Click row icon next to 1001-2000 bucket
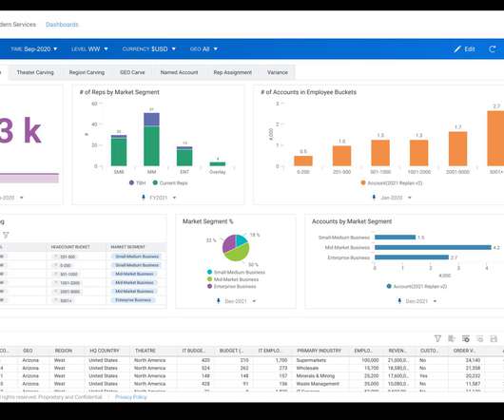This screenshot has width=504, height=420. click(x=55, y=282)
